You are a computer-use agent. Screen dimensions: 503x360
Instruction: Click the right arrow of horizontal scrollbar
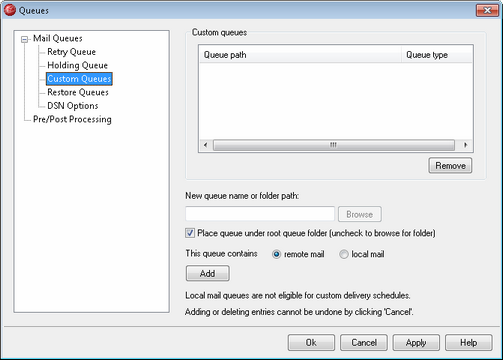coord(466,145)
